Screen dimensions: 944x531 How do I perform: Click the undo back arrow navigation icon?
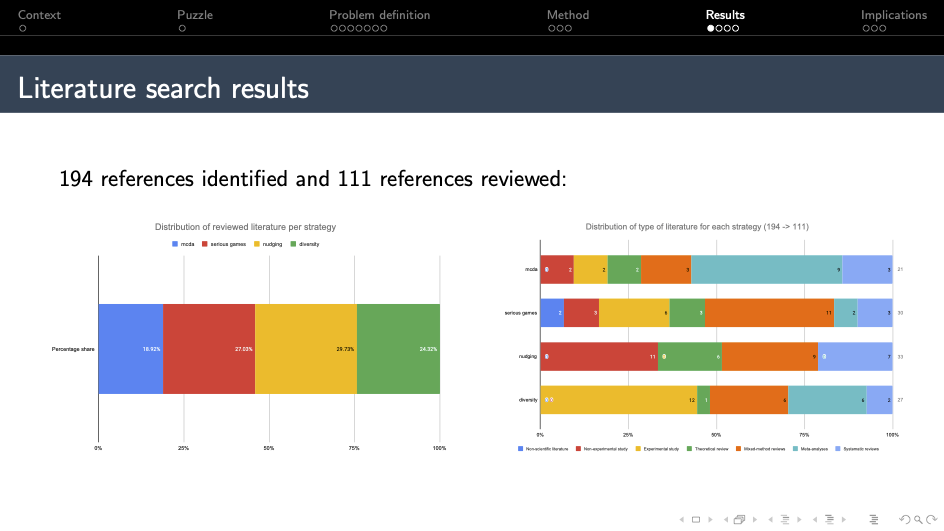(x=904, y=519)
